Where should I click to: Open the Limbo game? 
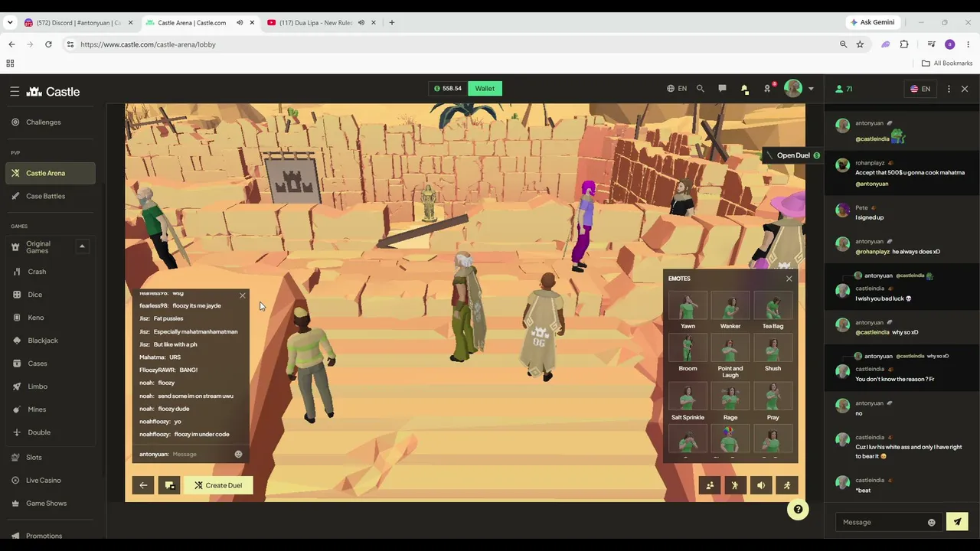[x=51, y=386]
